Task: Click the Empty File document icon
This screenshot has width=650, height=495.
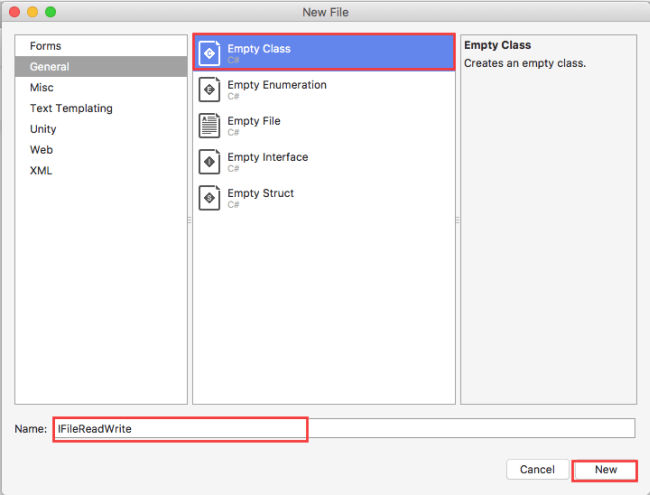Action: click(x=210, y=125)
